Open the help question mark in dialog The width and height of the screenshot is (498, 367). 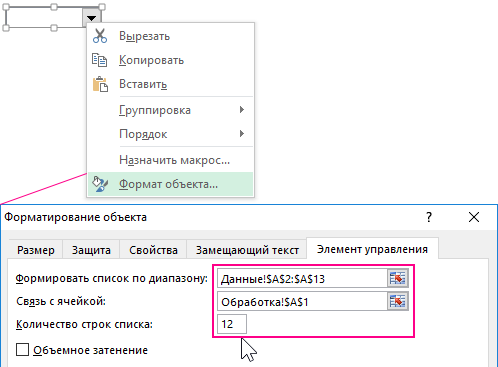pyautogui.click(x=429, y=217)
